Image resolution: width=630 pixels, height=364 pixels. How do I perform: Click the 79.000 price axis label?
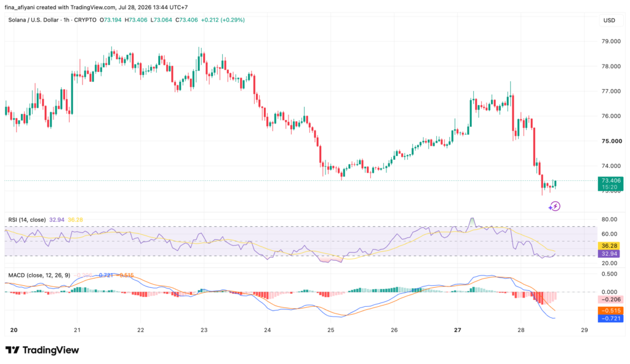coord(611,41)
